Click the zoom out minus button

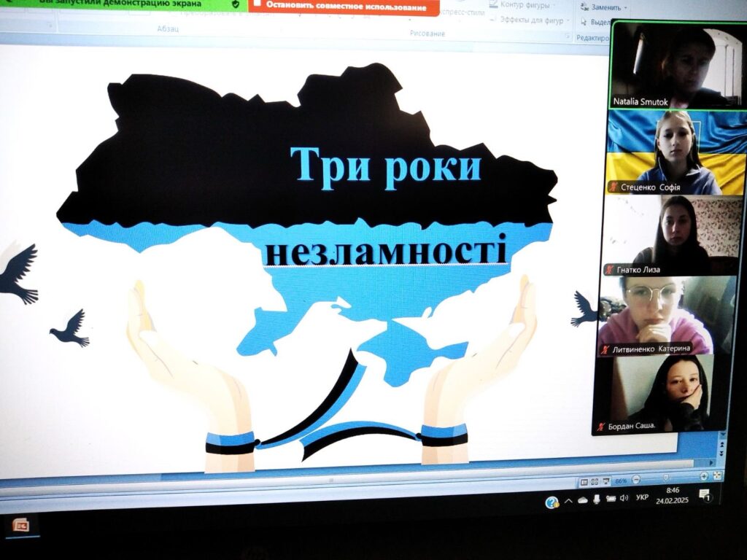pos(636,479)
